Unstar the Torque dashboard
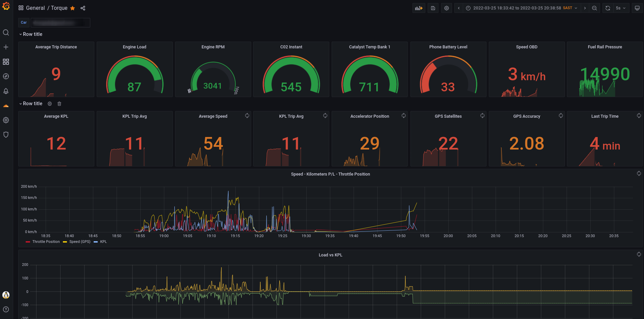The height and width of the screenshot is (319, 644). pos(73,8)
